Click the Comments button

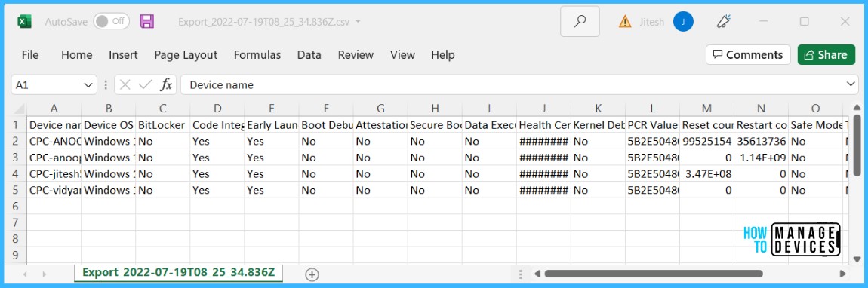(748, 55)
